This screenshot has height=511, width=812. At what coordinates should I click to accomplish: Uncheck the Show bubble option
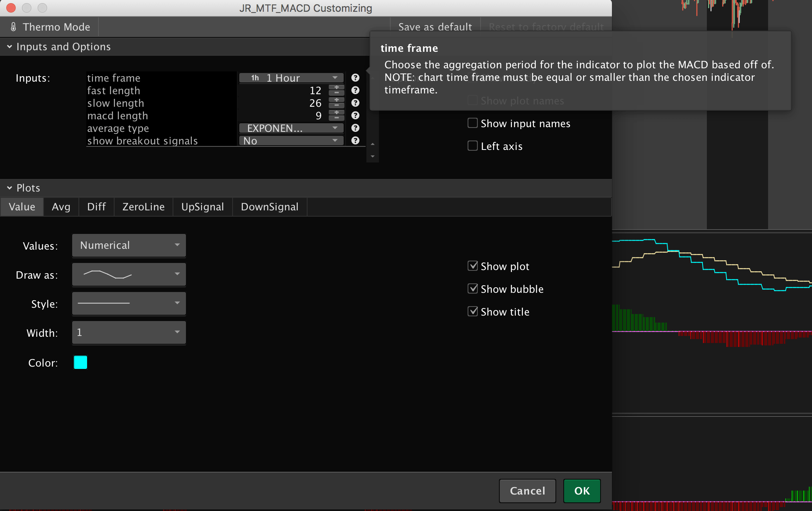click(473, 289)
